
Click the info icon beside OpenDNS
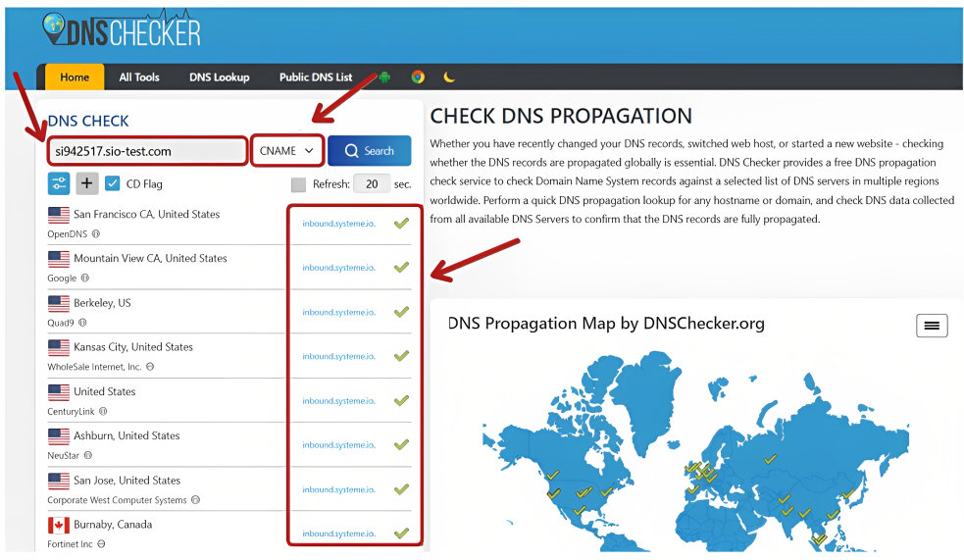tap(96, 233)
